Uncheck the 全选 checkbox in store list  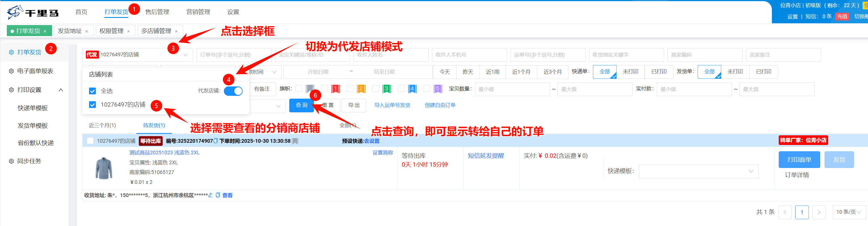[x=92, y=91]
